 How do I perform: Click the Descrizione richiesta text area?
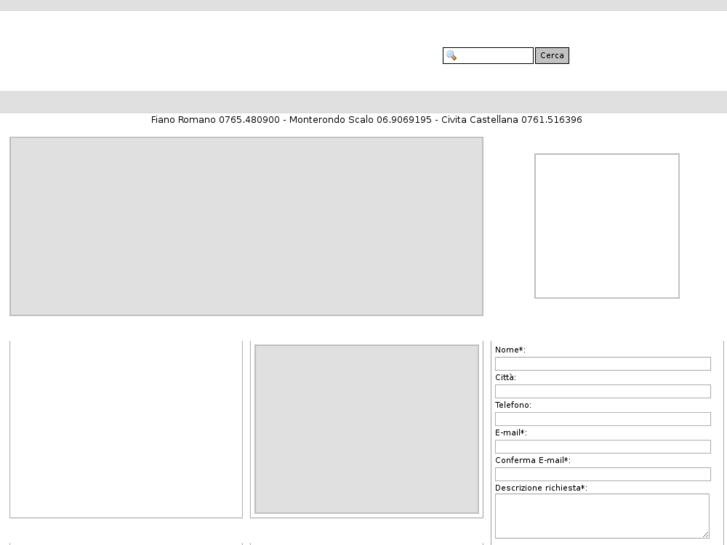[x=602, y=516]
